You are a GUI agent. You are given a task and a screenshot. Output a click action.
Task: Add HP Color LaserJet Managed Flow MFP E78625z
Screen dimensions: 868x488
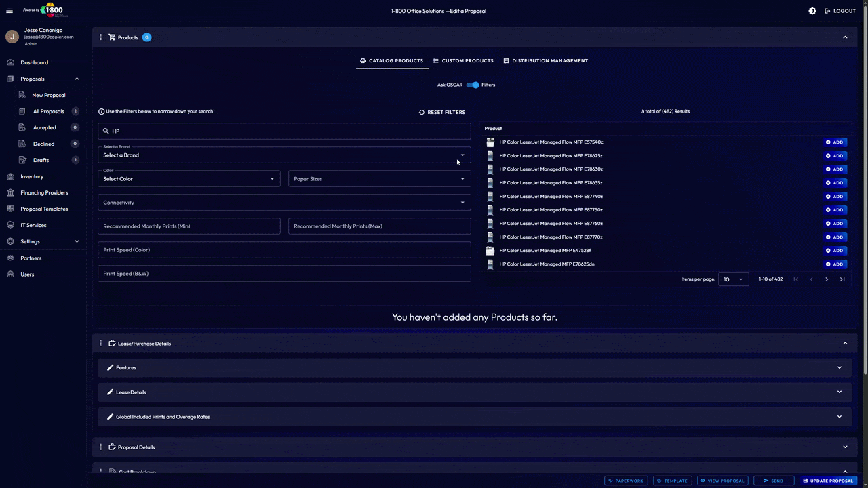point(835,156)
